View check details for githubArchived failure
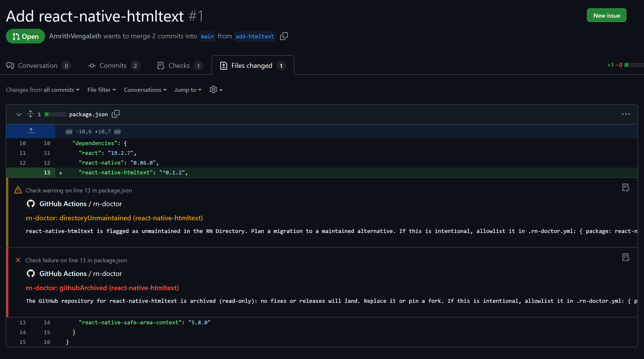Viewport: 644px width, 359px height. (626, 257)
